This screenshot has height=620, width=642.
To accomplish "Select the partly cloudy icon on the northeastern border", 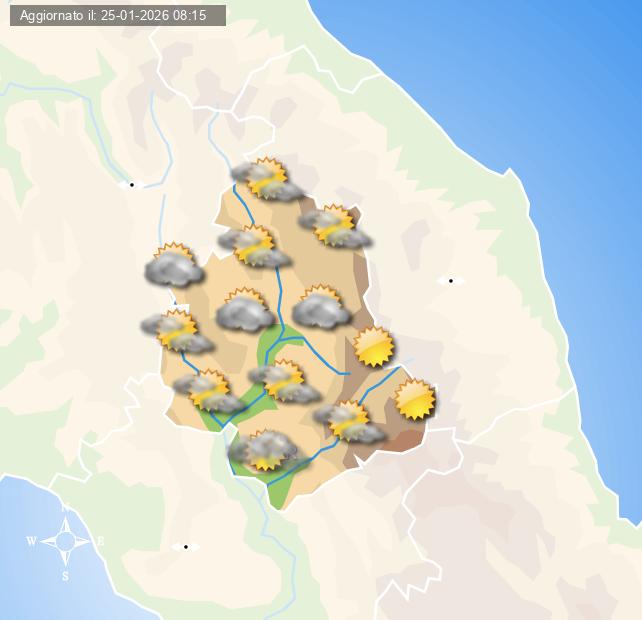I will coord(335,226).
